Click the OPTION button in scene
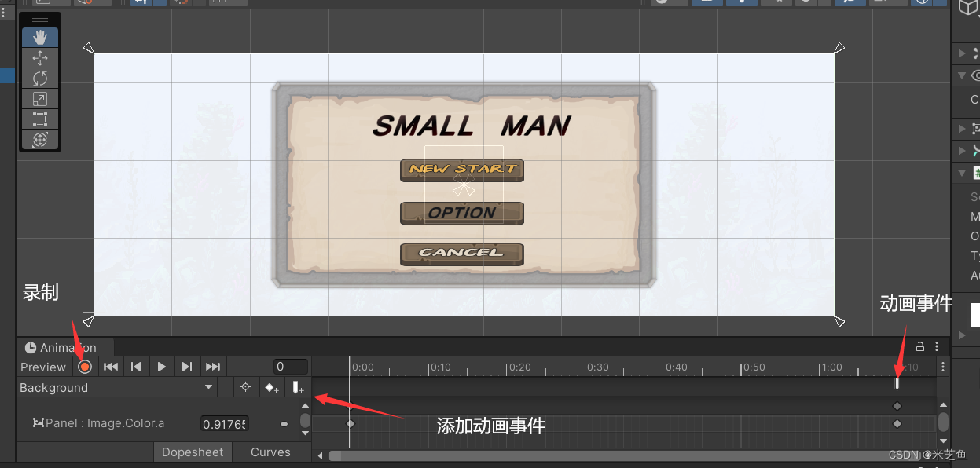 pos(462,212)
